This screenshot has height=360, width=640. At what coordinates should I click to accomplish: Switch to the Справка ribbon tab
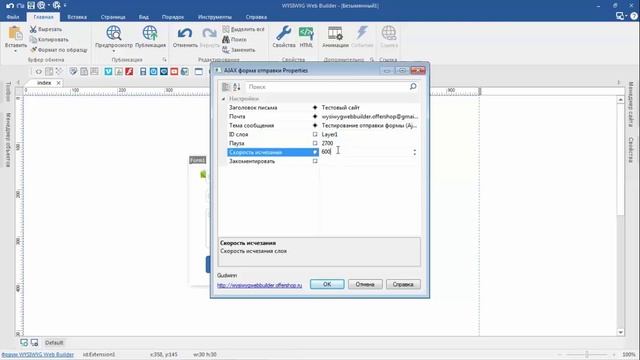coord(256,17)
